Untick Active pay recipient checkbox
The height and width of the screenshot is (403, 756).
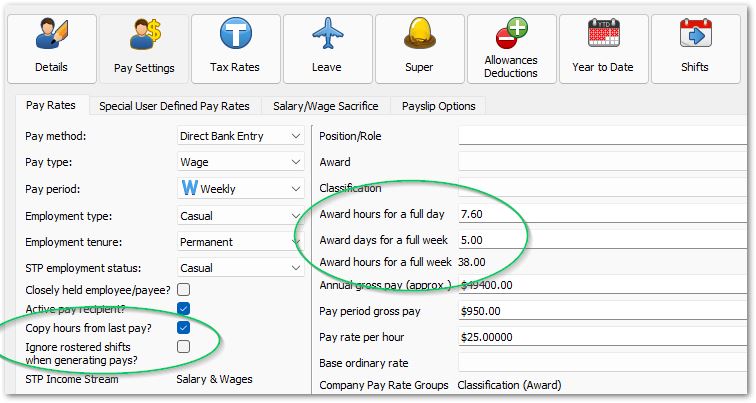click(183, 309)
